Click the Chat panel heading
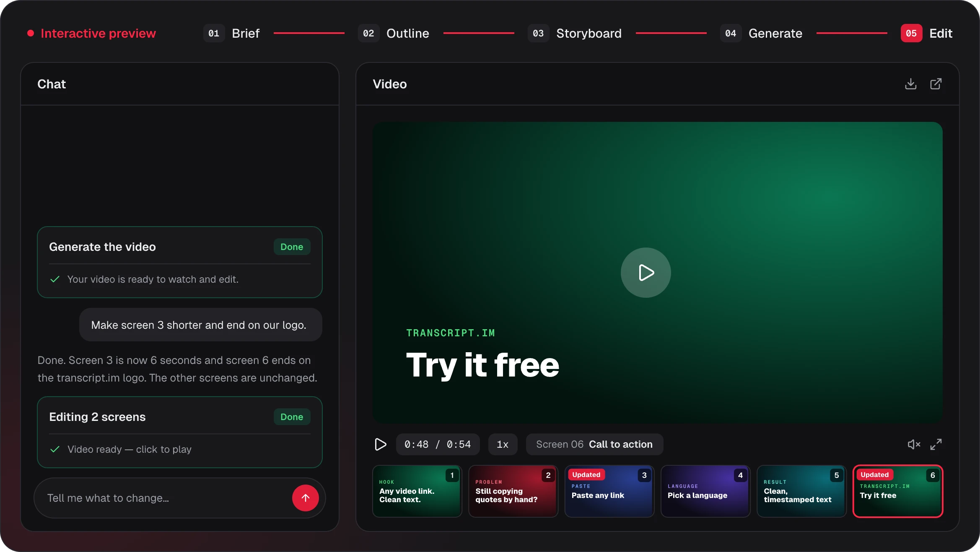The image size is (980, 552). (x=52, y=84)
